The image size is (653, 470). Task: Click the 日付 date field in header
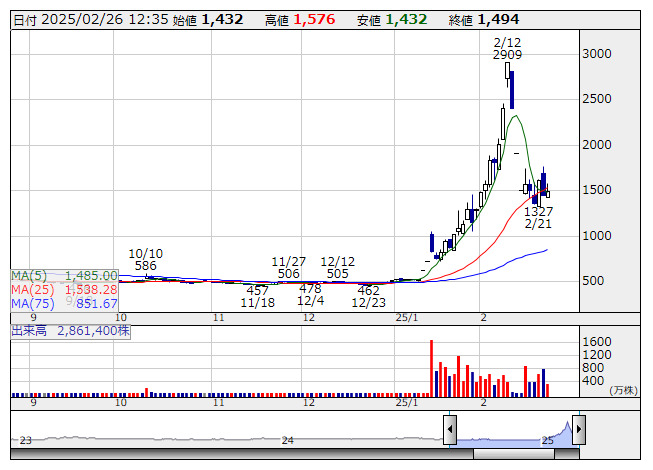click(x=88, y=19)
